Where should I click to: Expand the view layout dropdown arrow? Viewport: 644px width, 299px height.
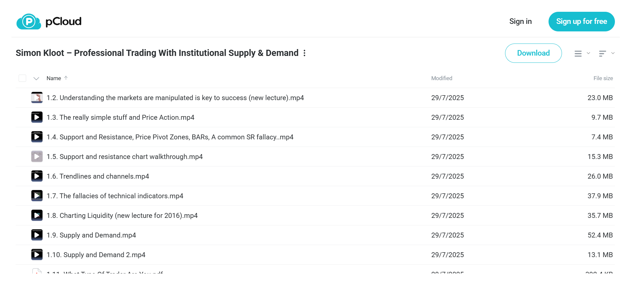coord(588,53)
